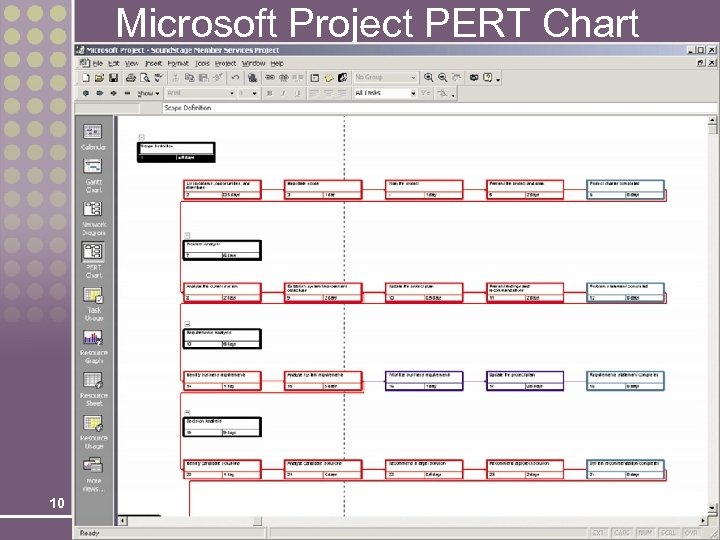Click the Indent right arrow icon
This screenshot has width=720, height=540.
[x=99, y=93]
